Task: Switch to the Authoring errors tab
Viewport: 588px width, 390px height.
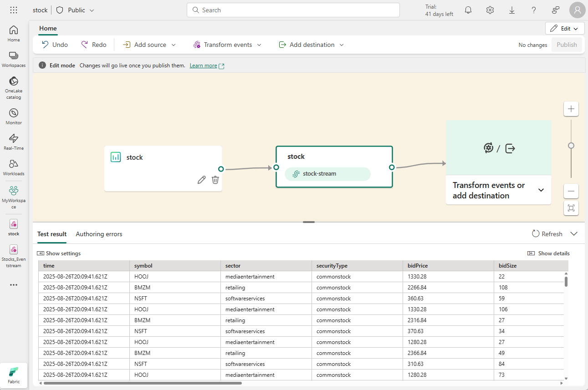Action: 99,234
